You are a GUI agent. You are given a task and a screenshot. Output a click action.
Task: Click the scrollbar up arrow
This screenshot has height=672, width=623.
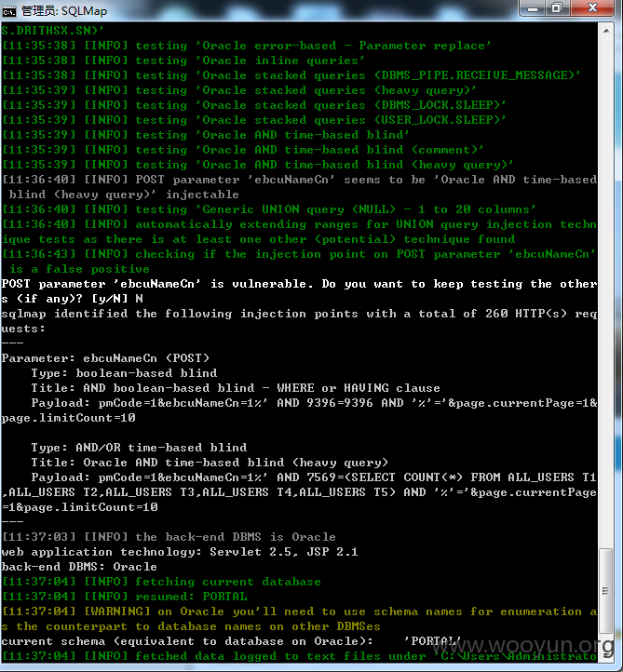pyautogui.click(x=606, y=31)
